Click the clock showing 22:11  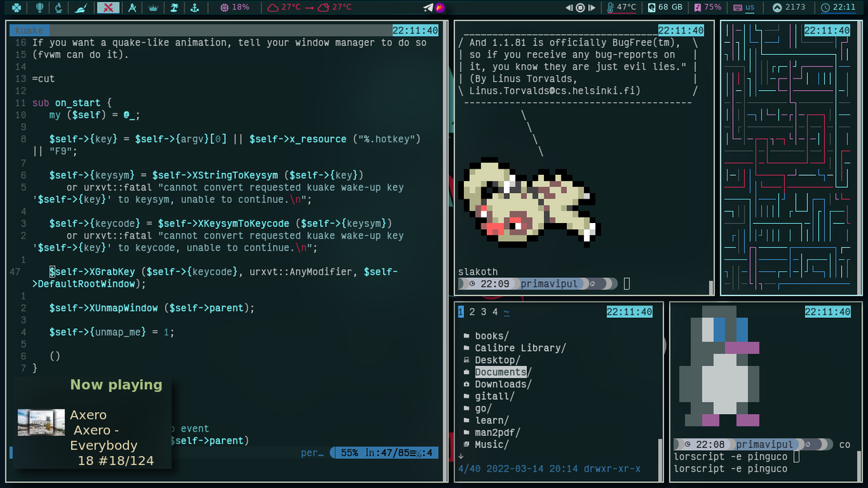(838, 7)
